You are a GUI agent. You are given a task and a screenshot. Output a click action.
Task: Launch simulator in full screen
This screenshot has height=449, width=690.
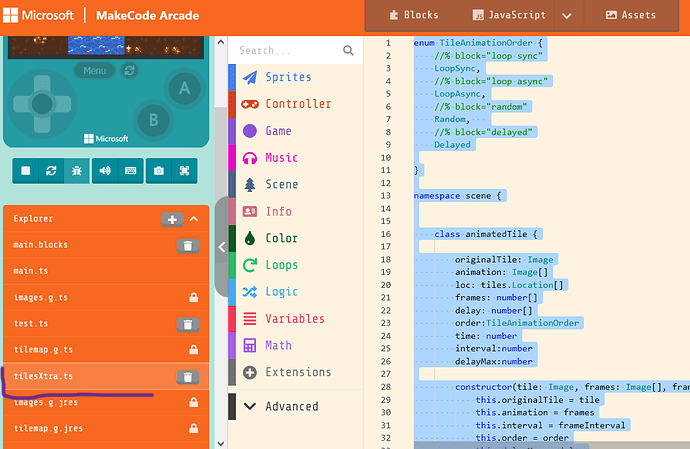[184, 171]
